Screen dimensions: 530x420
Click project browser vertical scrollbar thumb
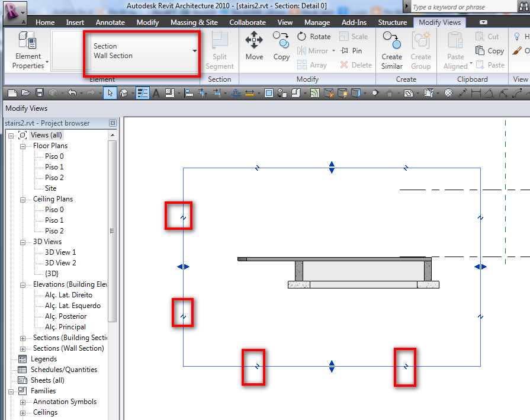click(x=113, y=231)
